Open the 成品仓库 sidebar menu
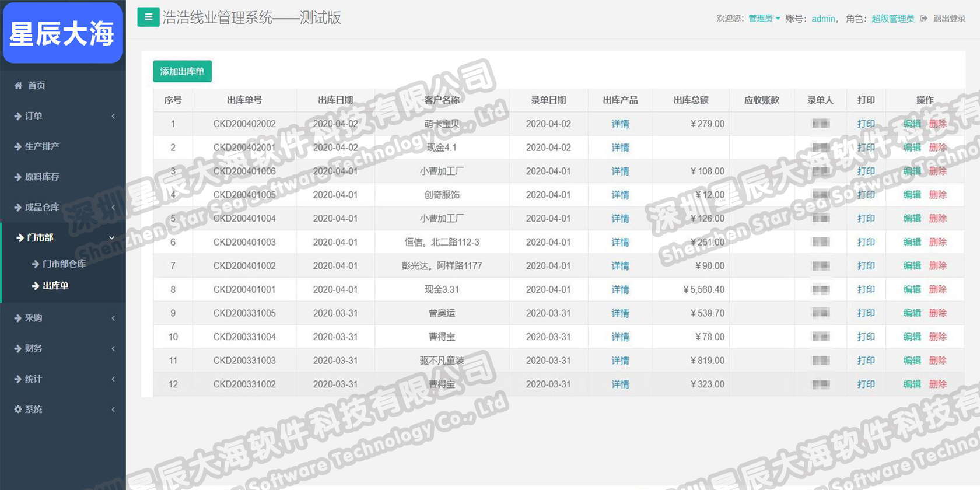 pos(42,207)
